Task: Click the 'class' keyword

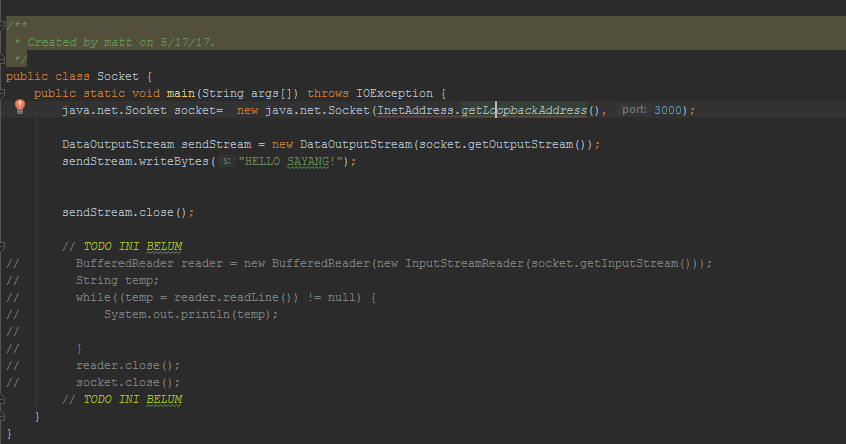Action: tap(72, 76)
